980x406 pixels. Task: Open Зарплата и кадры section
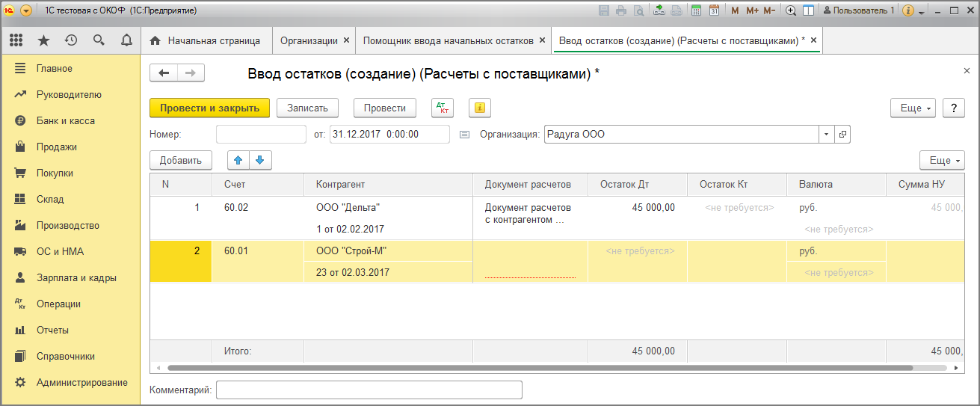tap(70, 278)
